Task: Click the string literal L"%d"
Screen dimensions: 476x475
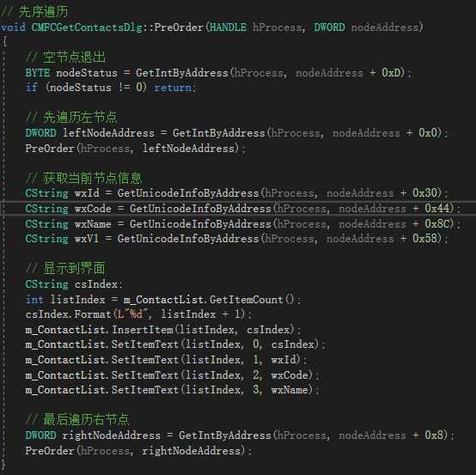Action: point(133,314)
